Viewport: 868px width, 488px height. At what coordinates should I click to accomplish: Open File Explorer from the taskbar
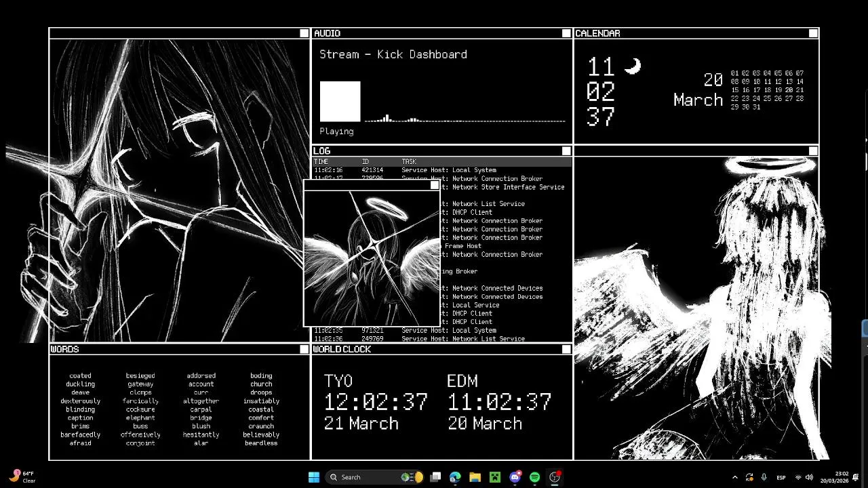point(475,477)
